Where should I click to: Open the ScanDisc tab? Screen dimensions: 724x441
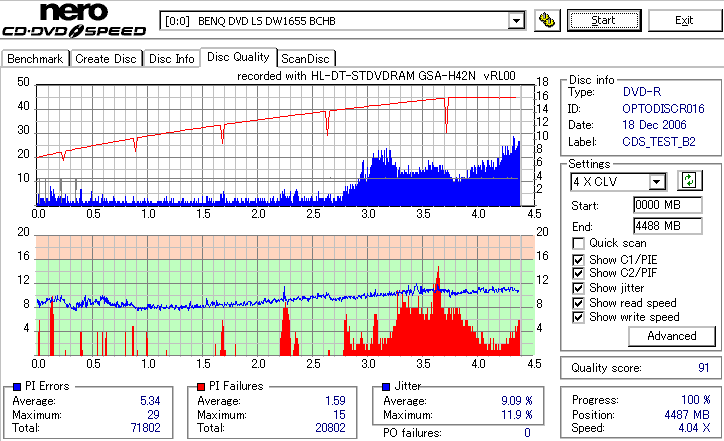click(x=305, y=59)
